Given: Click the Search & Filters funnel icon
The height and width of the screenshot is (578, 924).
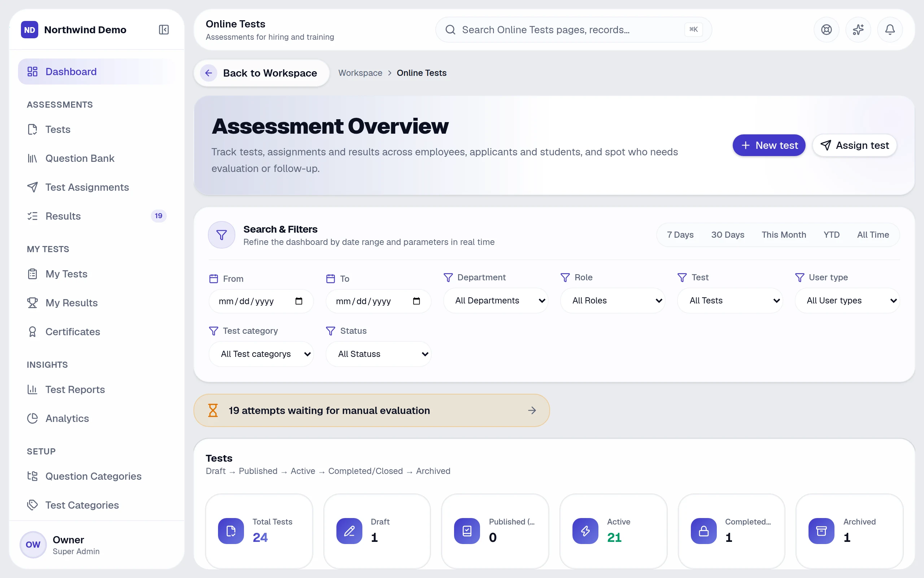Looking at the screenshot, I should (x=222, y=235).
